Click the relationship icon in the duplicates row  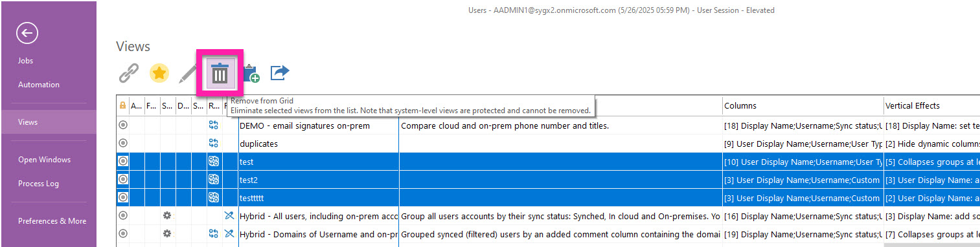pyautogui.click(x=213, y=143)
